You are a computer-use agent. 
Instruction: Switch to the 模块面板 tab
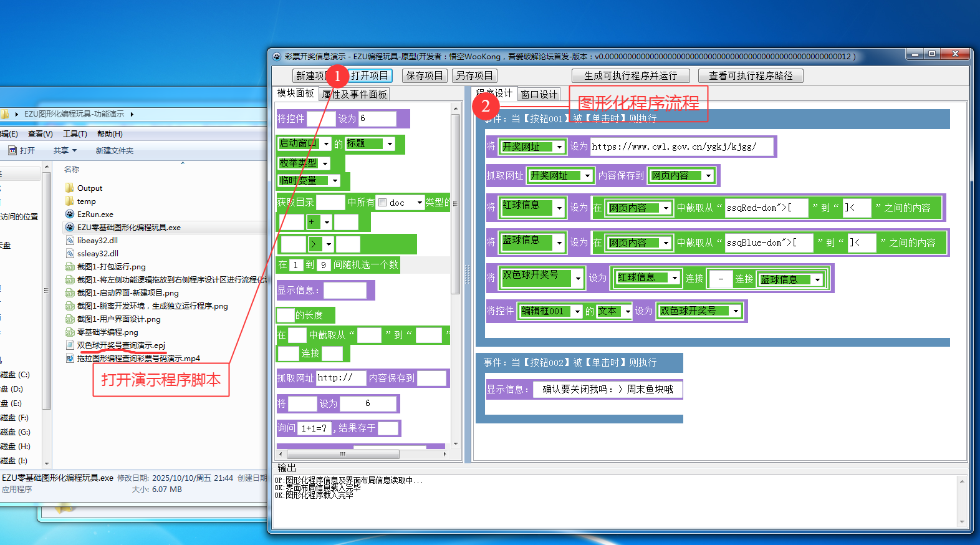click(295, 93)
